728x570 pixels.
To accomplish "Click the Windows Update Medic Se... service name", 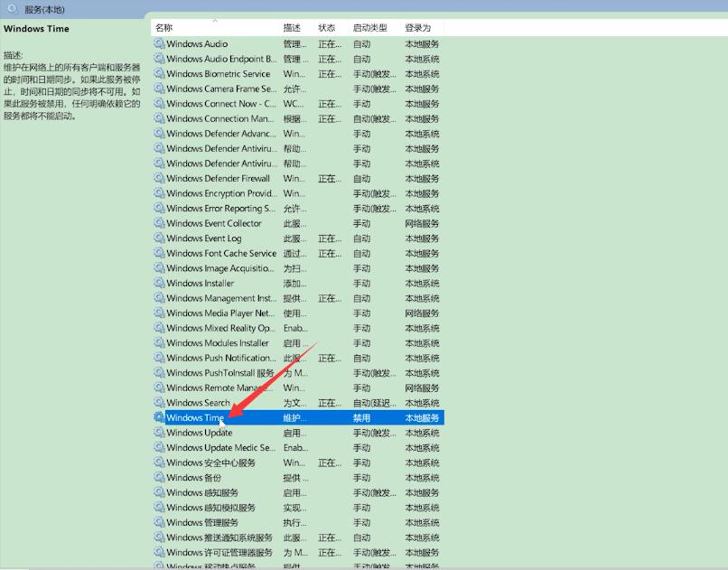I will coord(220,447).
